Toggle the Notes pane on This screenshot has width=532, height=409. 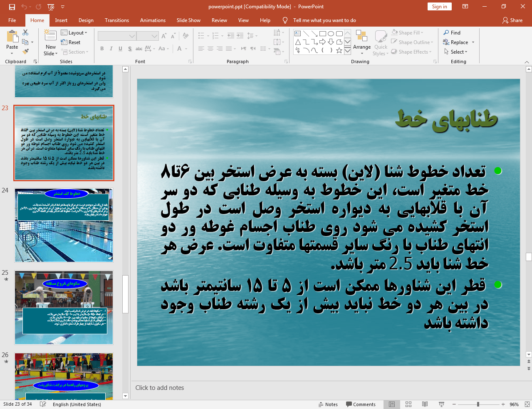click(328, 404)
